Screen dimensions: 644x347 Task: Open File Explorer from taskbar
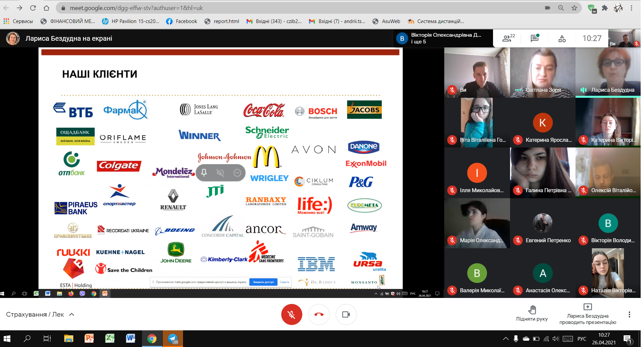[x=69, y=339]
